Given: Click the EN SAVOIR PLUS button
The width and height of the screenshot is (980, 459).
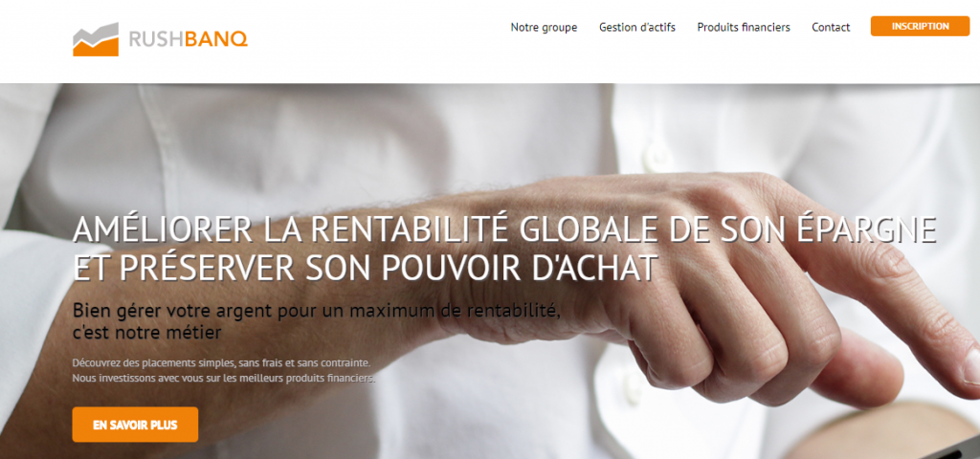Looking at the screenshot, I should [x=135, y=425].
